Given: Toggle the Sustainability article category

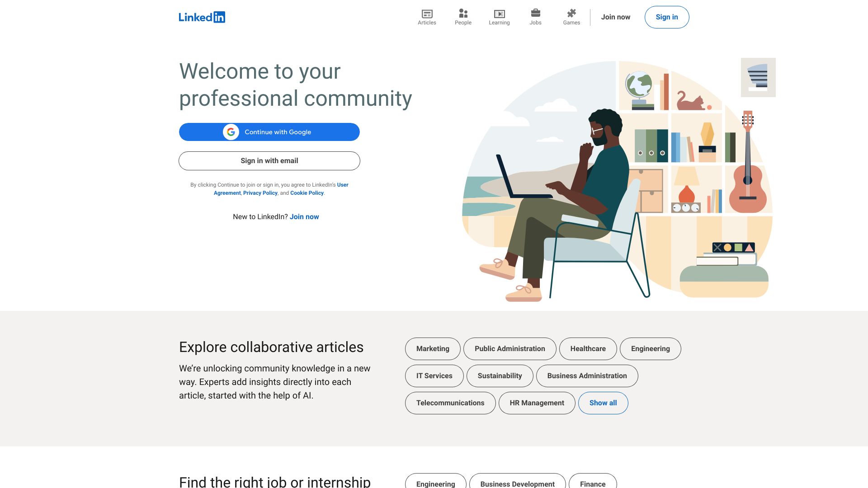Looking at the screenshot, I should (500, 375).
